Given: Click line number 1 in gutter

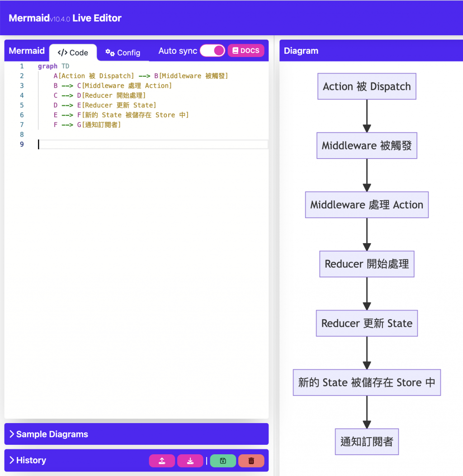Looking at the screenshot, I should [x=22, y=66].
